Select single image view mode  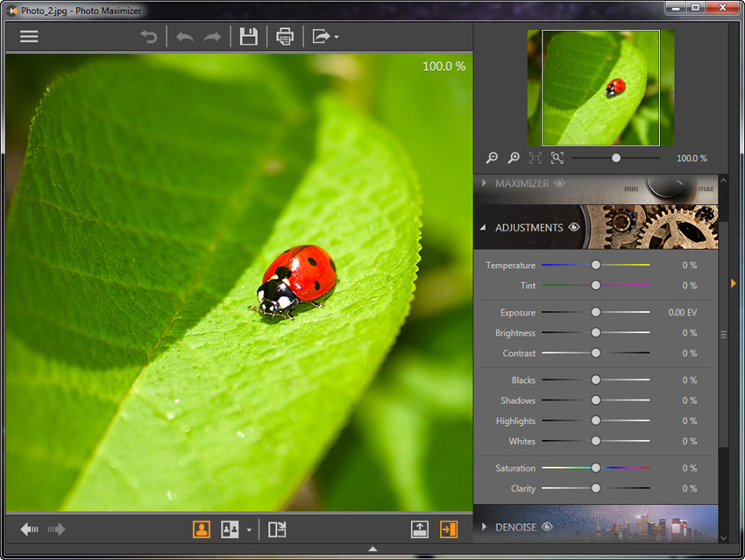pyautogui.click(x=202, y=529)
